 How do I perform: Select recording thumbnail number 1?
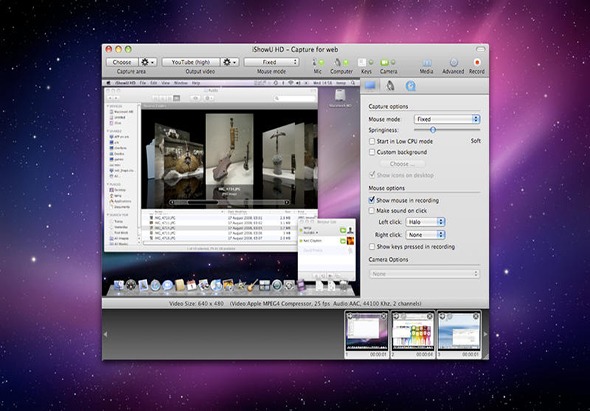366,334
